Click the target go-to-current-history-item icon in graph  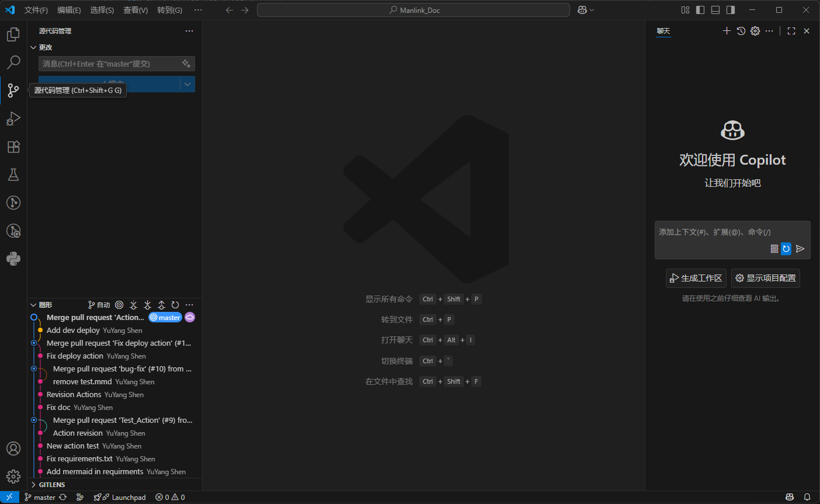tap(119, 305)
